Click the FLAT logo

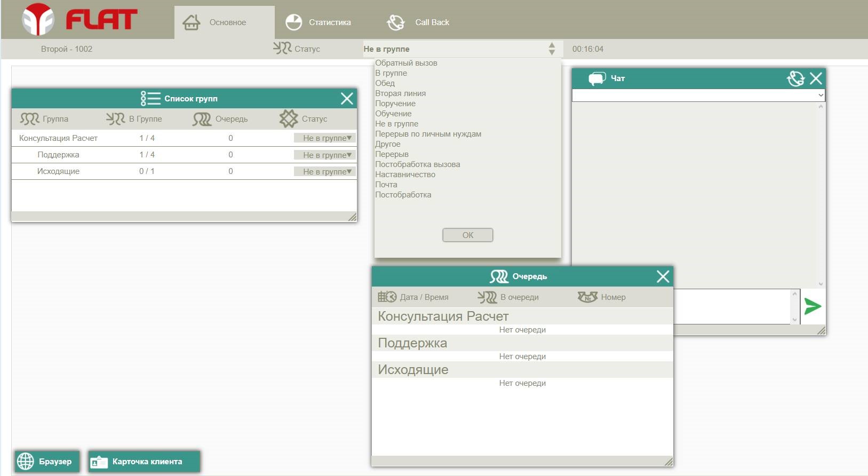click(79, 20)
